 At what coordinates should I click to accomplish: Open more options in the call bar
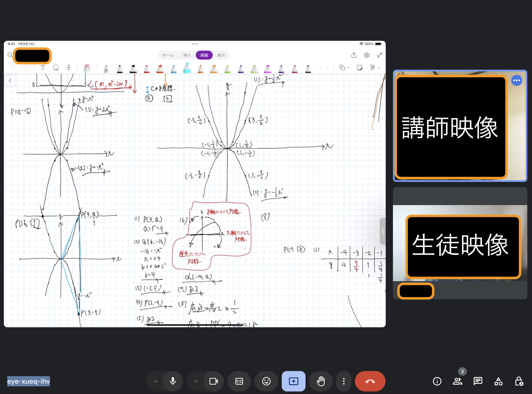tap(344, 381)
